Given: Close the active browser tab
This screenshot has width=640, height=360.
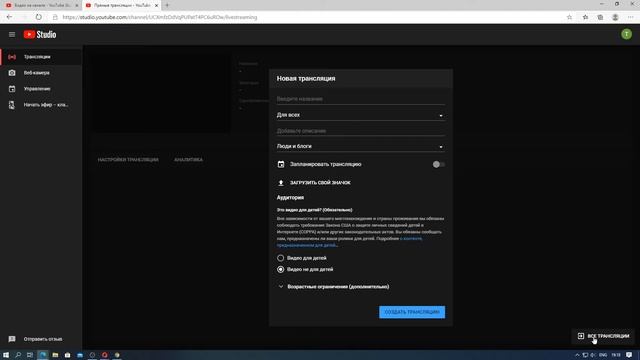Looking at the screenshot, I should pyautogui.click(x=156, y=5).
